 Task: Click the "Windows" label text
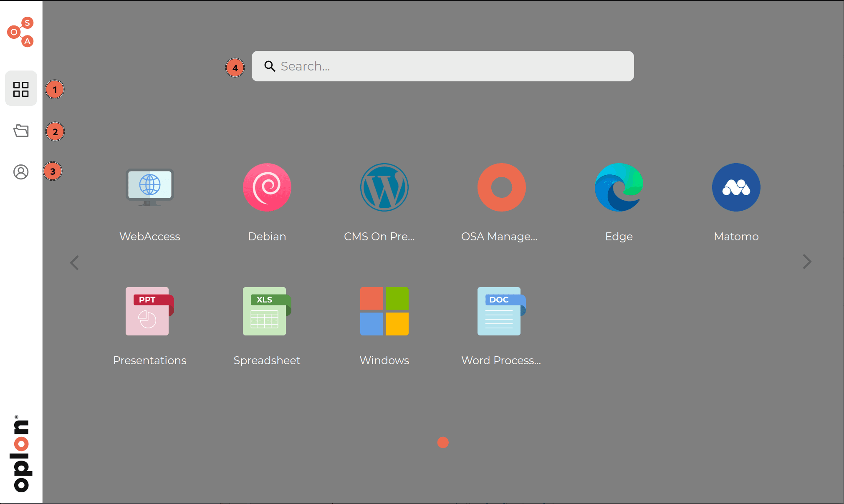point(384,360)
